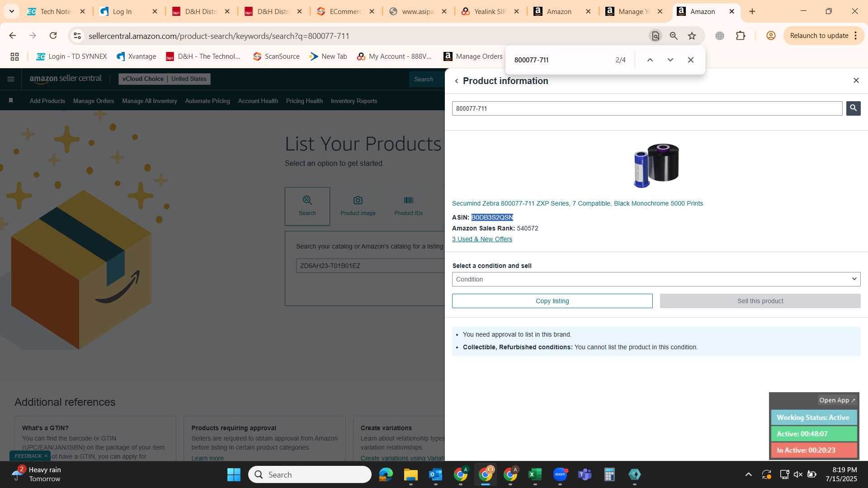Open the Secumind Zebra product title link

pos(577,203)
